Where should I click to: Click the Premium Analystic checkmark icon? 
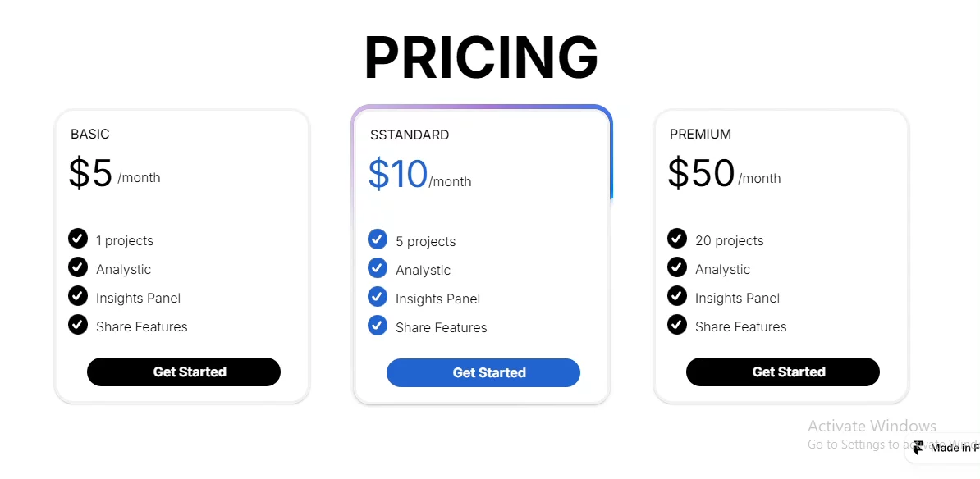click(x=677, y=267)
